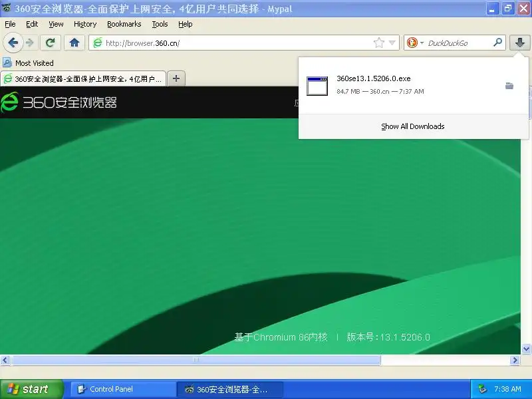Click the downloaded exe file icon
This screenshot has height=399, width=532.
[317, 86]
